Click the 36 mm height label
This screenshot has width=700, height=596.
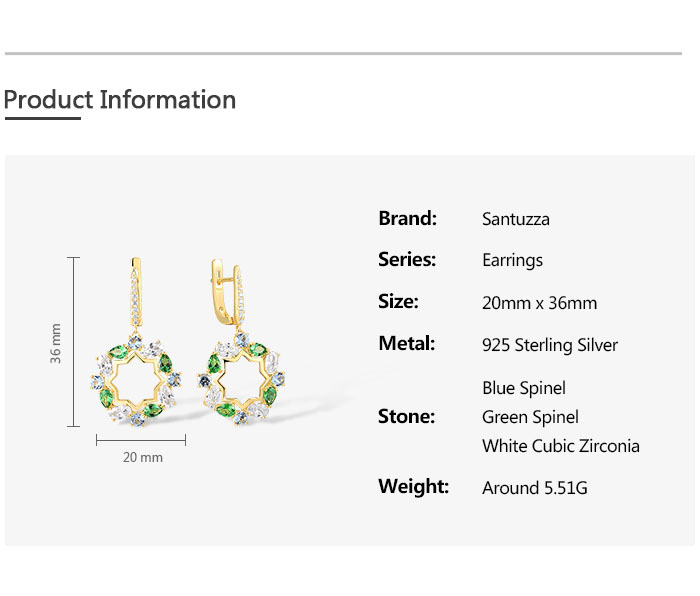click(56, 343)
